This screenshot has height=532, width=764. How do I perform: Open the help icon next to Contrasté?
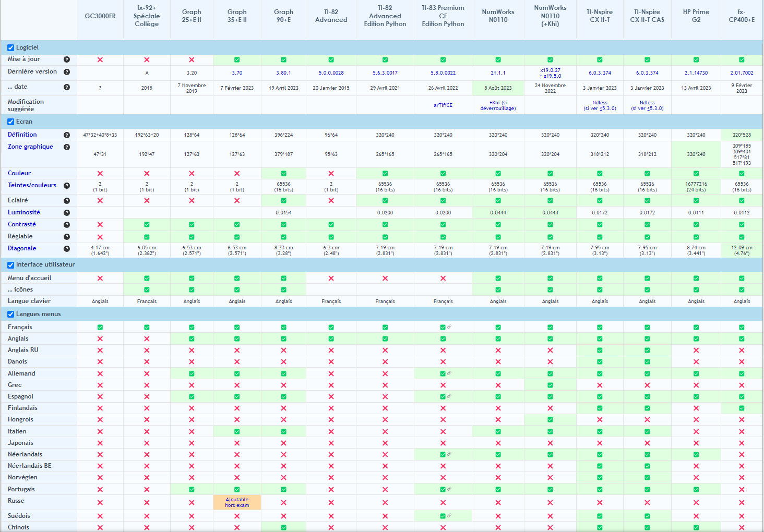67,225
